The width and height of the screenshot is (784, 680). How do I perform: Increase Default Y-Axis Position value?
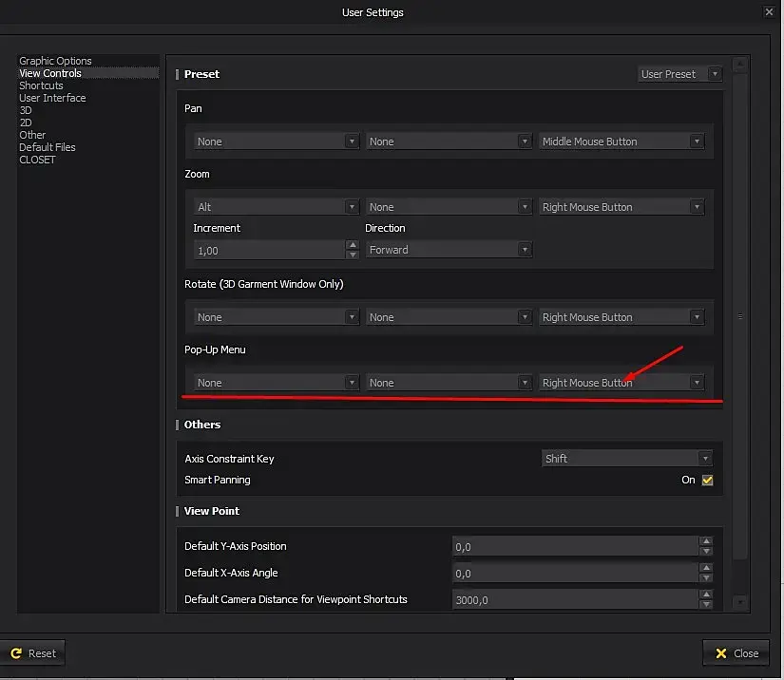tap(705, 541)
